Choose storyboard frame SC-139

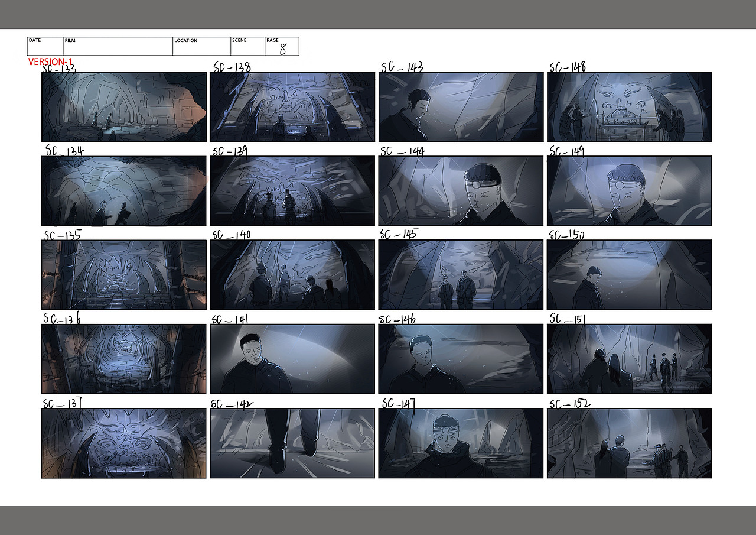pos(292,191)
